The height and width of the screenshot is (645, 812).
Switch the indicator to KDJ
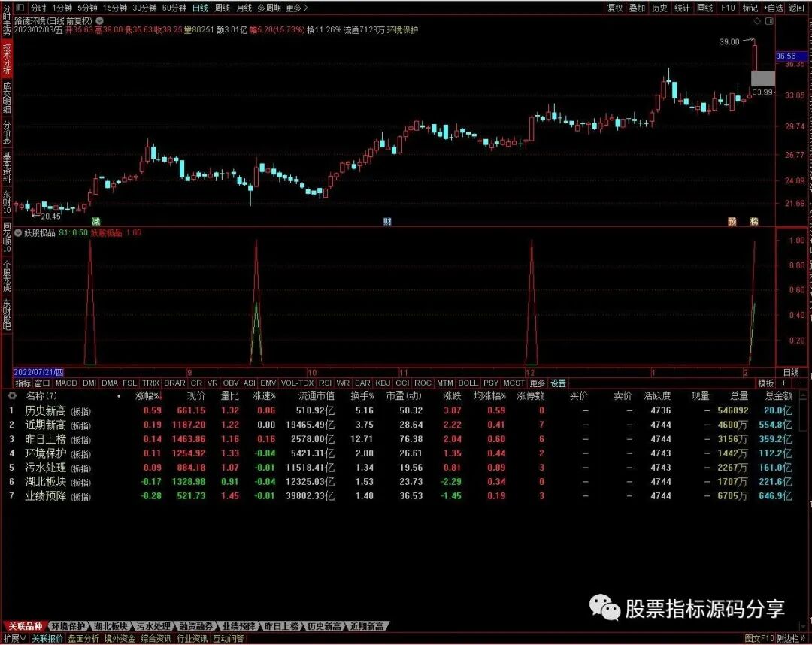pyautogui.click(x=383, y=383)
